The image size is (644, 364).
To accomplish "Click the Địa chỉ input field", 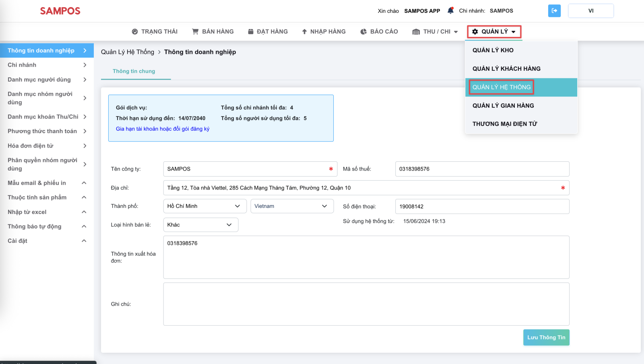I will click(366, 188).
